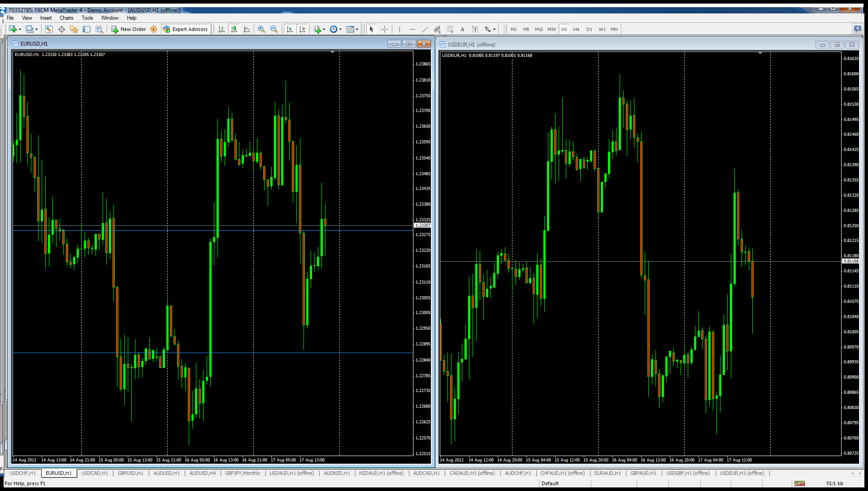Select the trendline drawing tool
The image size is (868, 491).
pos(425,29)
